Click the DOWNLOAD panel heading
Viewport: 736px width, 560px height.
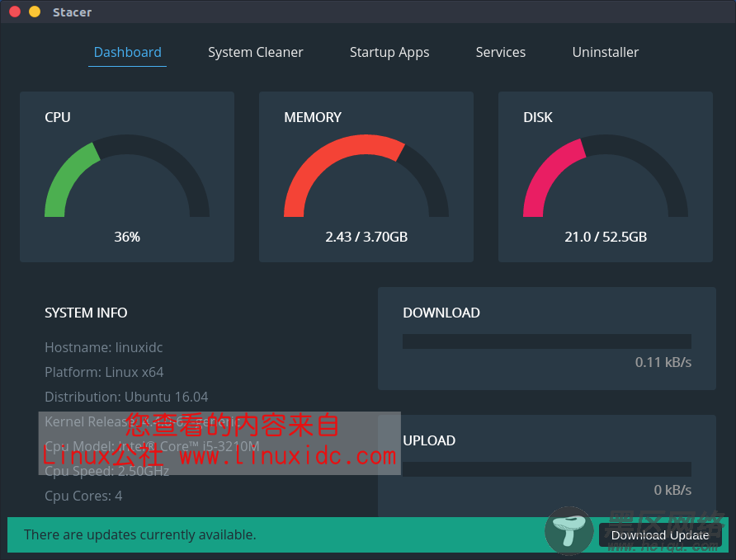[441, 313]
